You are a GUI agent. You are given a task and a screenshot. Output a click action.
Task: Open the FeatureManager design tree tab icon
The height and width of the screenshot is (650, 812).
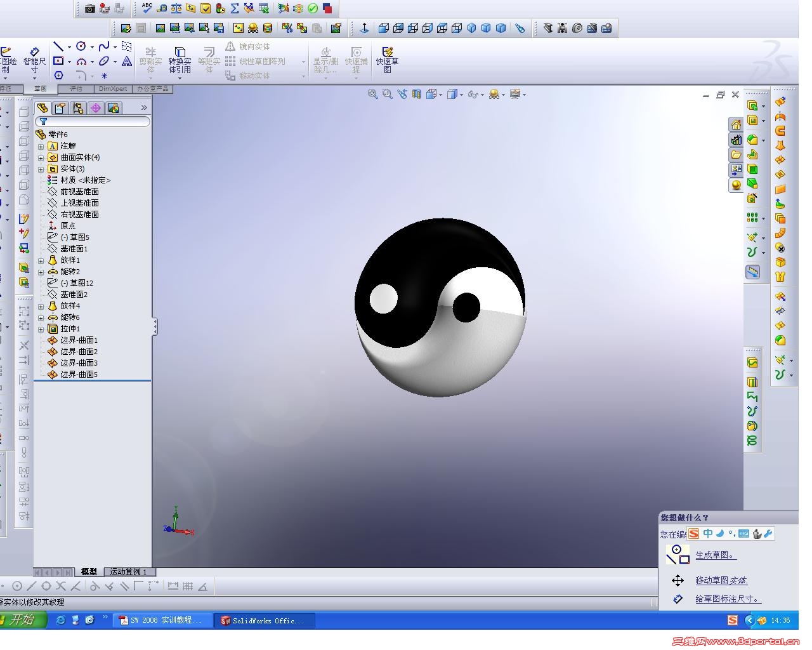43,107
